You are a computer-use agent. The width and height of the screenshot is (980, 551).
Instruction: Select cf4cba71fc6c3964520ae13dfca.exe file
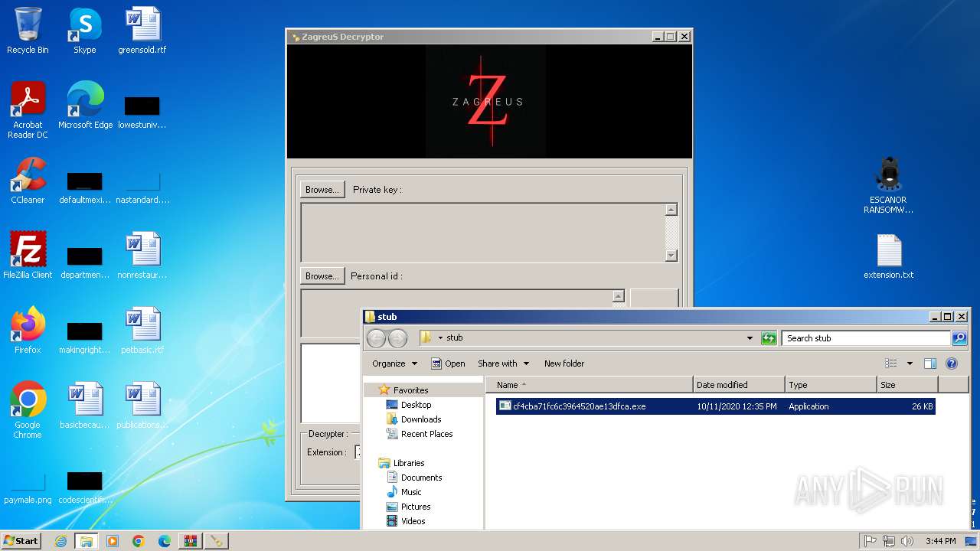point(716,406)
